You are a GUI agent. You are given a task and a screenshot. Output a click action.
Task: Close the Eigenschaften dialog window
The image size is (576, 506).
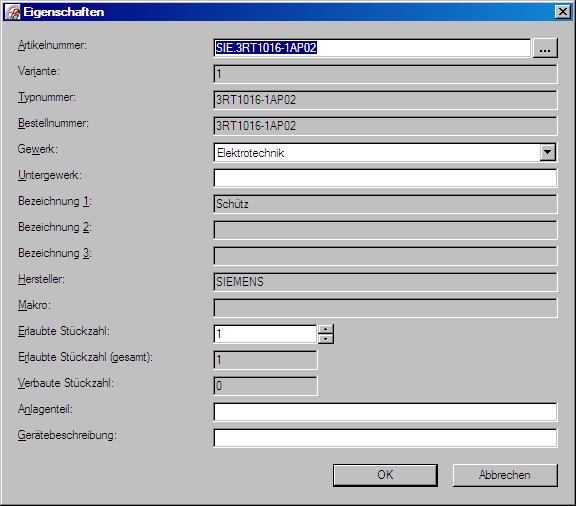tap(563, 12)
